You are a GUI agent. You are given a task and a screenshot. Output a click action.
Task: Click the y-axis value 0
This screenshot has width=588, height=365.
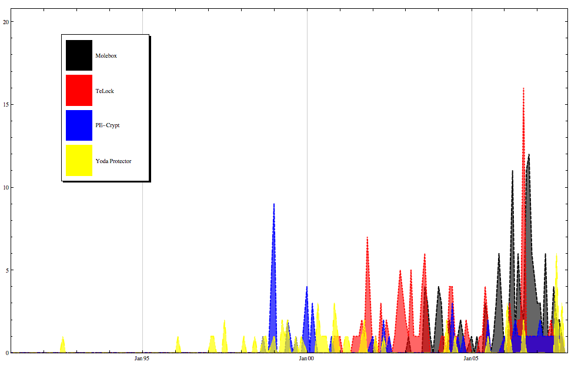click(x=6, y=353)
